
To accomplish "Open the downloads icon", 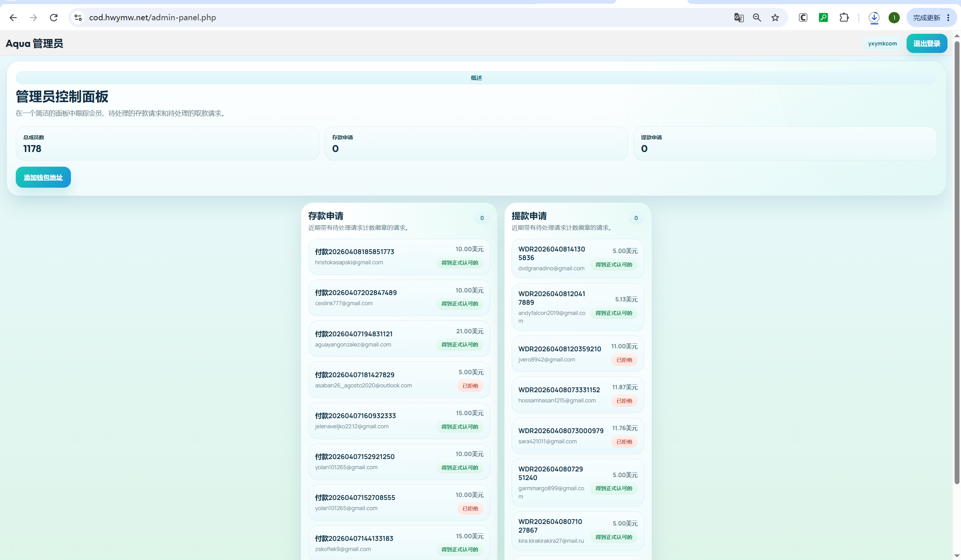I will [x=874, y=18].
